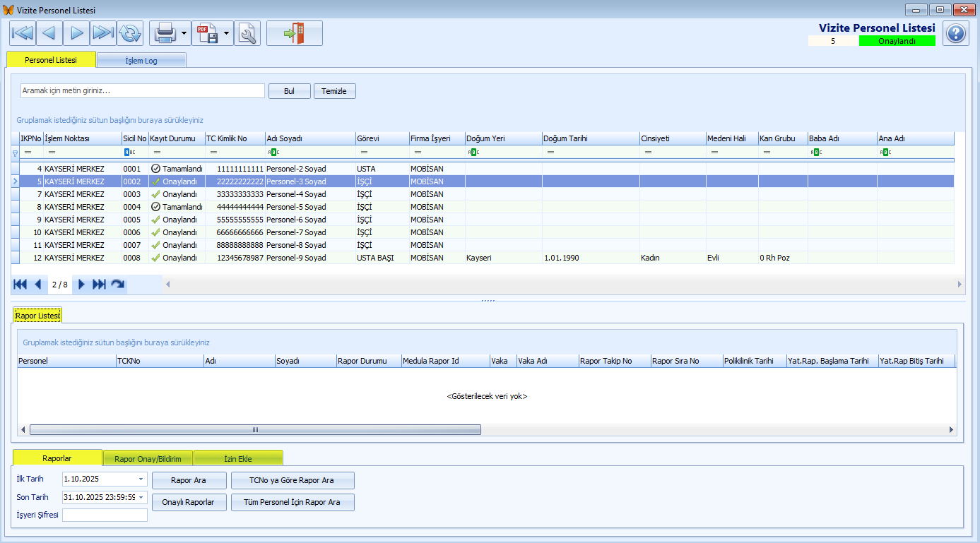This screenshot has width=980, height=543.
Task: Switch to the İşlem Log tab
Action: coord(141,61)
